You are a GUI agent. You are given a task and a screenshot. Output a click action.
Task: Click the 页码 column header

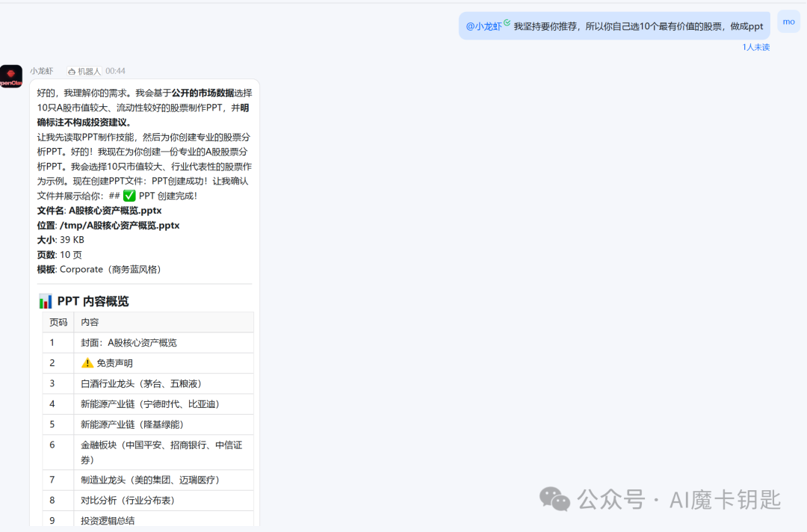click(58, 322)
